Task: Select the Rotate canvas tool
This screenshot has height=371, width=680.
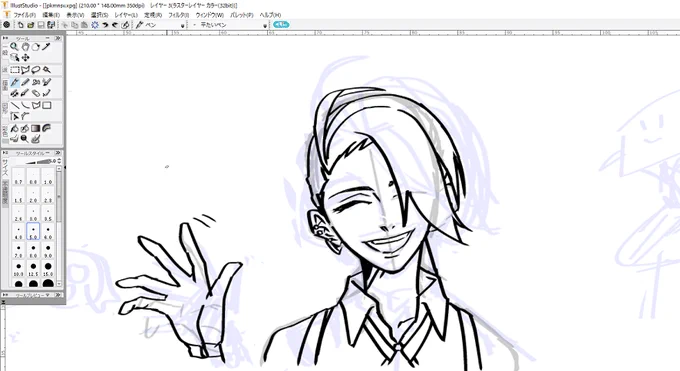Action: tap(36, 47)
